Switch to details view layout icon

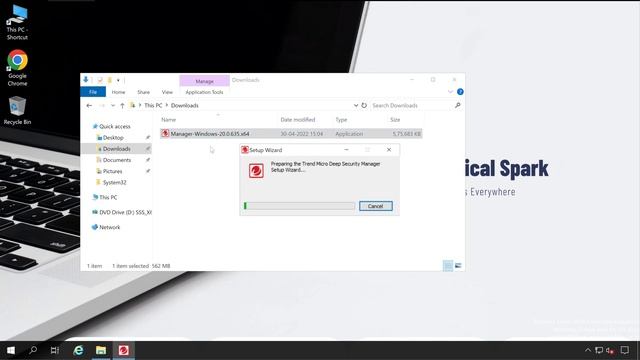coord(448,266)
